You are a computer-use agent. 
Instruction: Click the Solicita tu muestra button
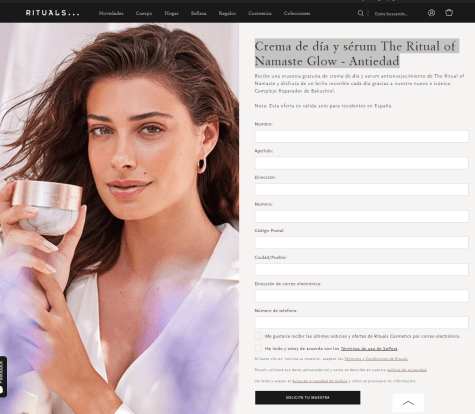tap(307, 398)
